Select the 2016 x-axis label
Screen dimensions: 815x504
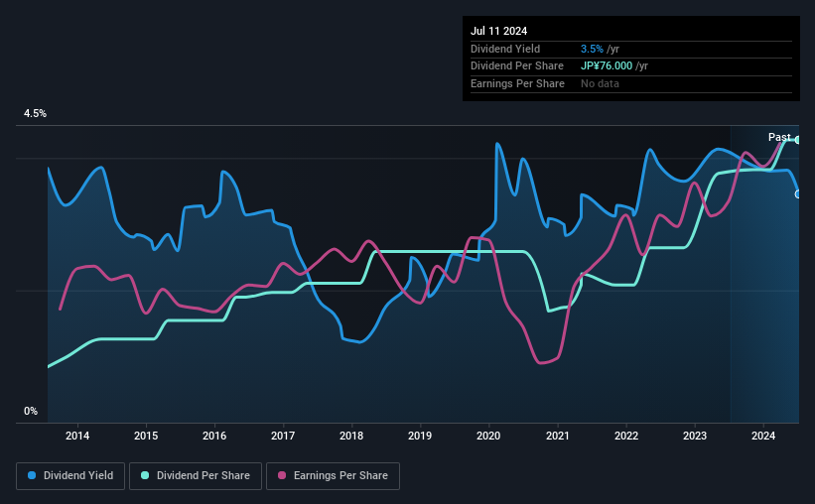[x=214, y=436]
